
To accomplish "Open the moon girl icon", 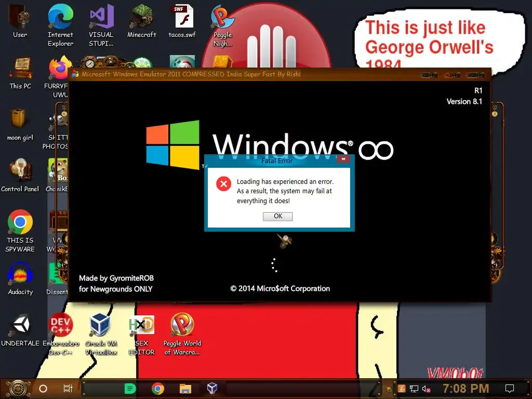I will (x=20, y=125).
